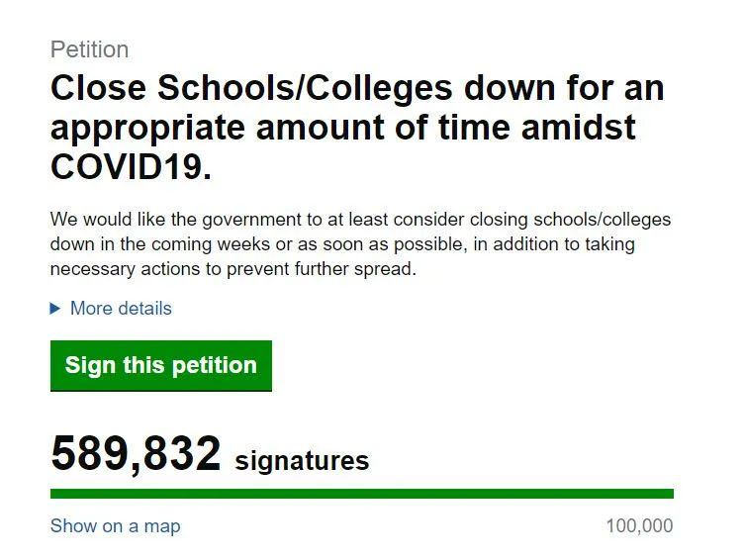
Task: Open the More details text link
Action: click(121, 309)
